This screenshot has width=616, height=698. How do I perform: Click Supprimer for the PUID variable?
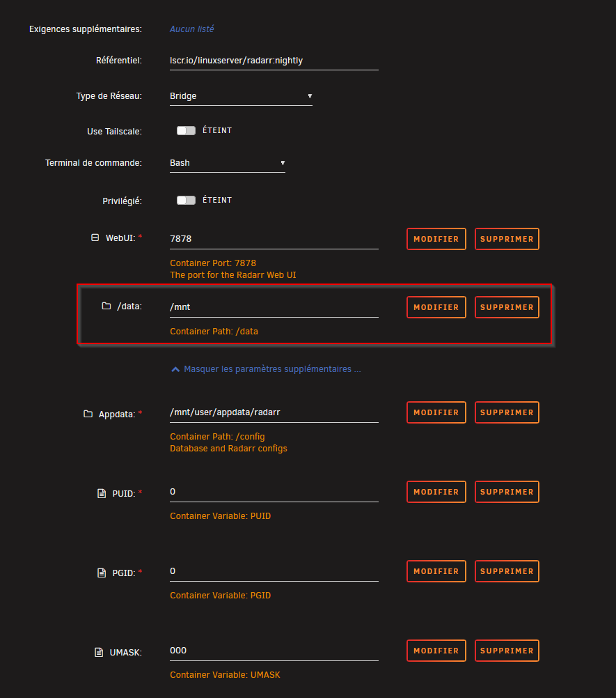[x=507, y=492]
